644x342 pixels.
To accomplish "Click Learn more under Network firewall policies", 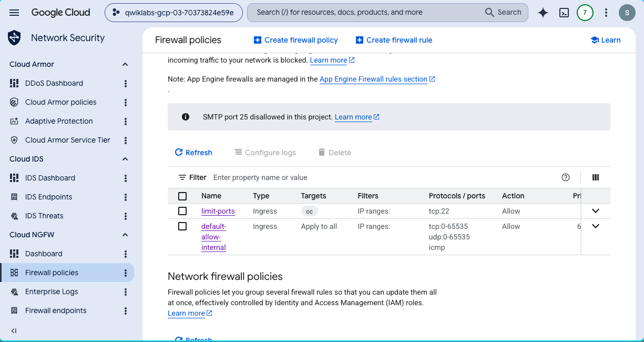I will (190, 313).
